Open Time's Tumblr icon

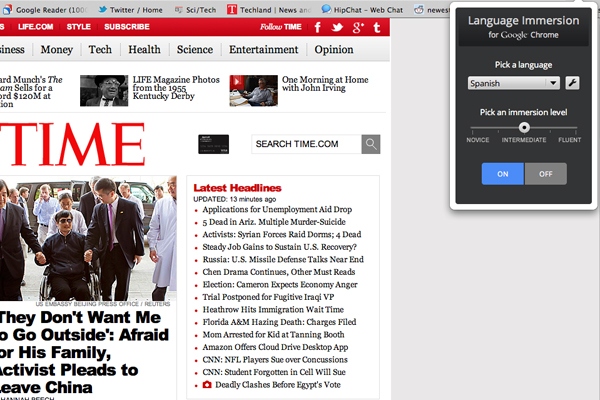click(x=377, y=27)
